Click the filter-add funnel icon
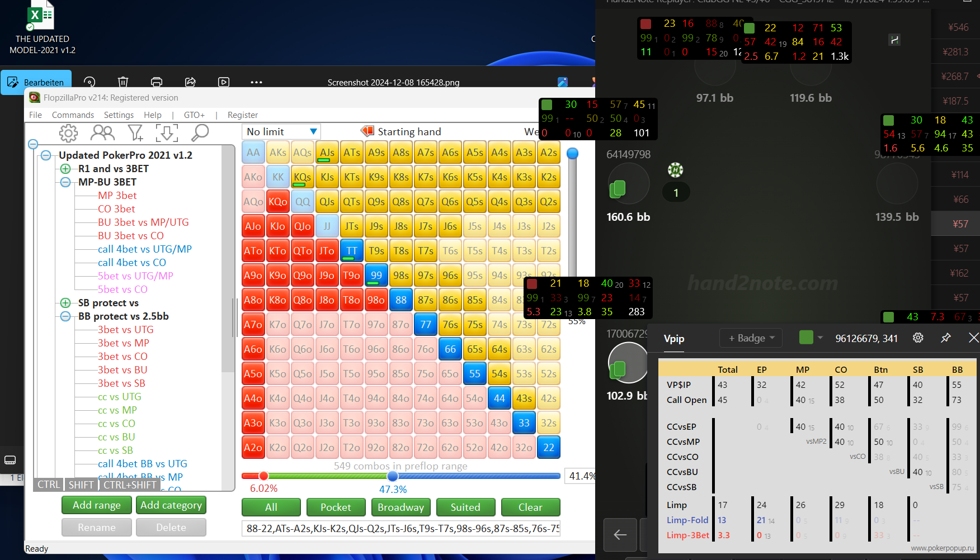Screen dimensions: 980x560 click(135, 133)
